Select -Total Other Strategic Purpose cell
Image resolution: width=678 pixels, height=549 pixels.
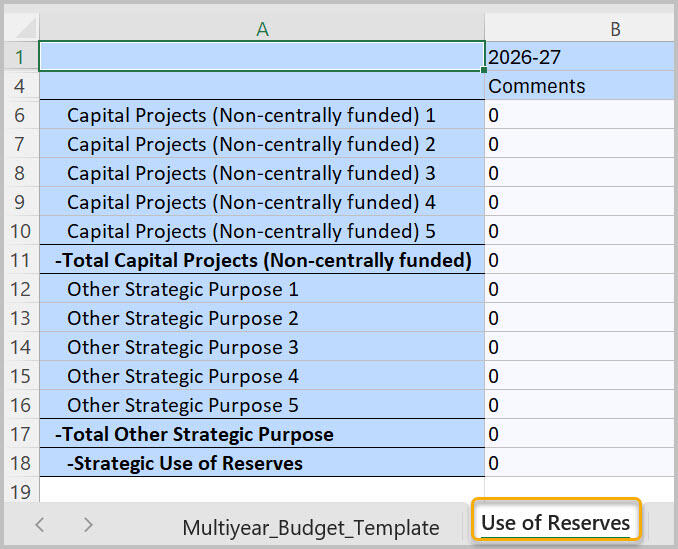click(262, 434)
